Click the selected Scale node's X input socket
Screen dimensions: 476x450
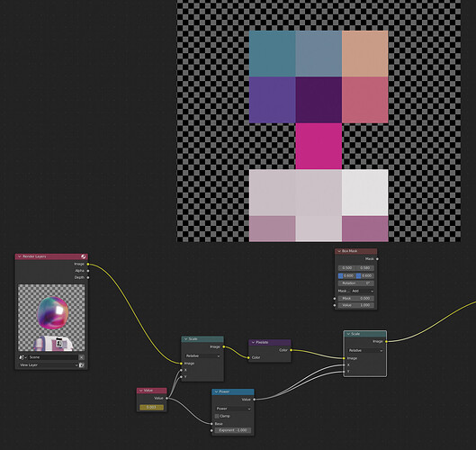(x=344, y=365)
